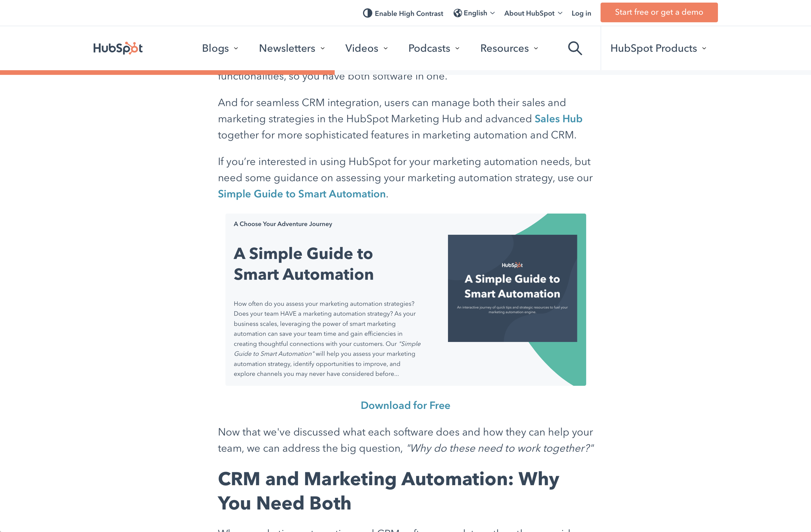Click Download for Free link
This screenshot has width=811, height=532.
[x=405, y=405]
